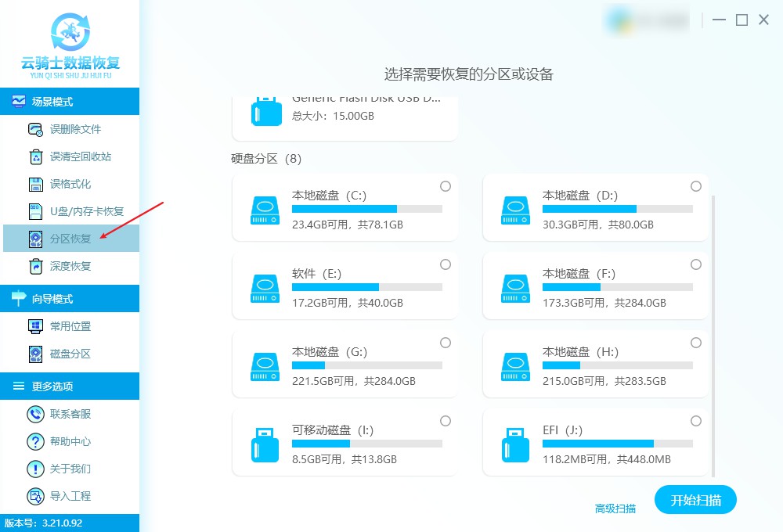Select the 可移动磁盘 (I:) radio button
Viewport: 783px width, 532px height.
pos(446,421)
